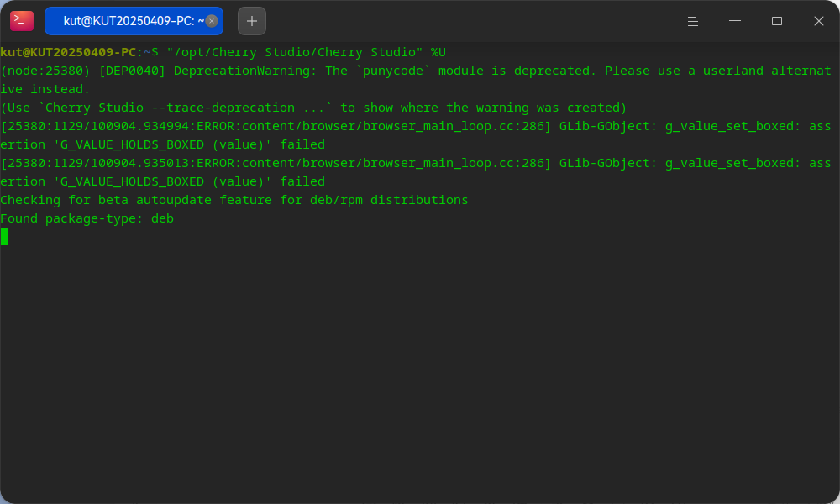Close the terminal window
The width and height of the screenshot is (840, 504).
[x=818, y=21]
